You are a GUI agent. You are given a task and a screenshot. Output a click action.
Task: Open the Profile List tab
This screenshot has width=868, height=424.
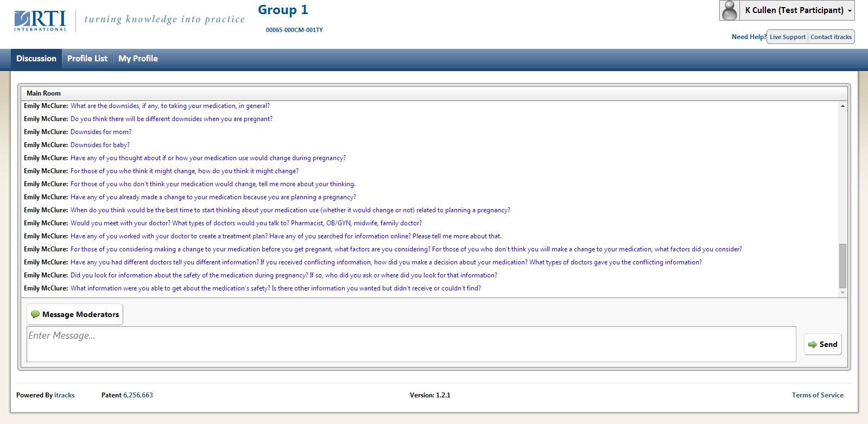tap(87, 59)
